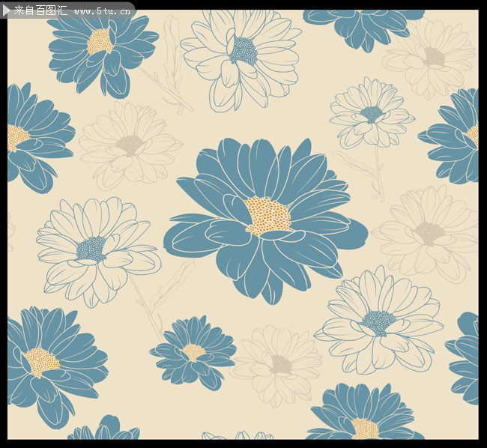The width and height of the screenshot is (487, 448).
Task: Open the floral pattern image
Action: 243,225
